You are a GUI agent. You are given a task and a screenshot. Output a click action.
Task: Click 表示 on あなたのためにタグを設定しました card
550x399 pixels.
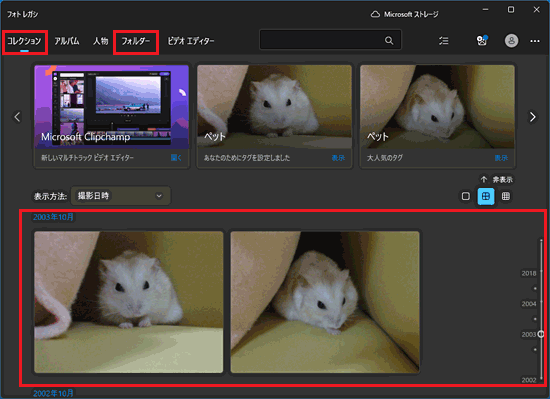click(338, 158)
